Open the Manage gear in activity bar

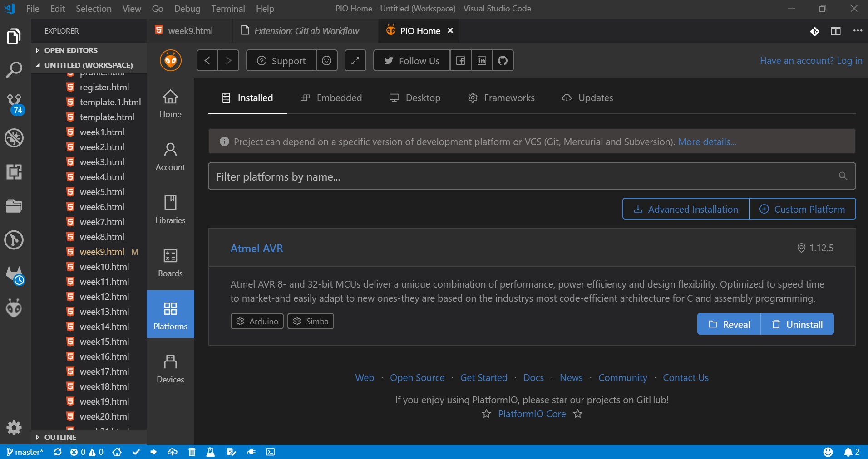pos(14,427)
